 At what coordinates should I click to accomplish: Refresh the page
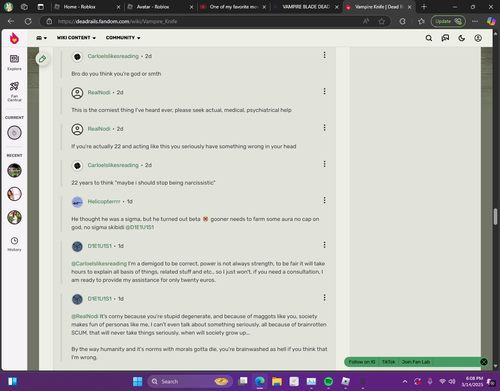click(28, 21)
